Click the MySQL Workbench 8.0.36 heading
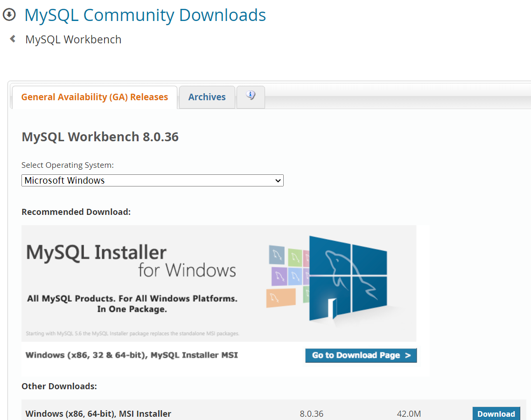 [x=100, y=137]
